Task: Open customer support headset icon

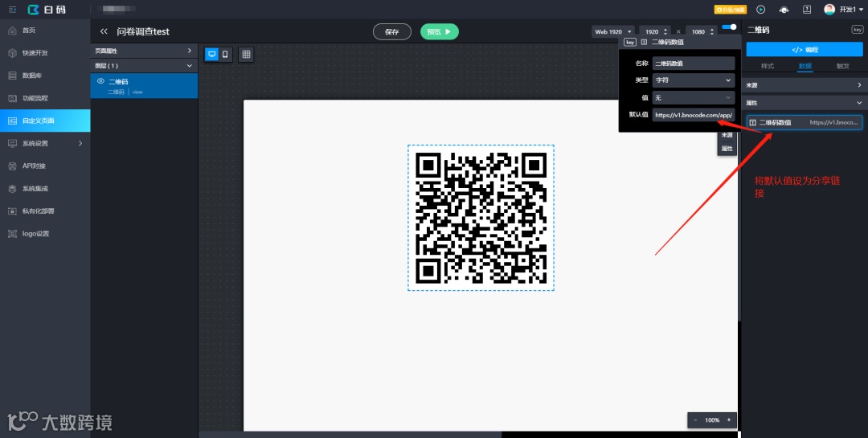Action: (784, 10)
